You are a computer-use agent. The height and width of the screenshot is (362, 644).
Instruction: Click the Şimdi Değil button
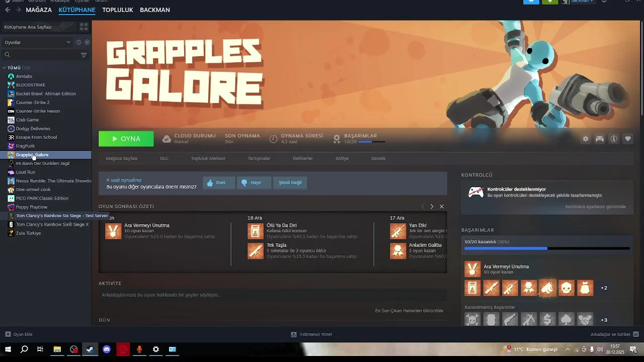[x=290, y=183]
